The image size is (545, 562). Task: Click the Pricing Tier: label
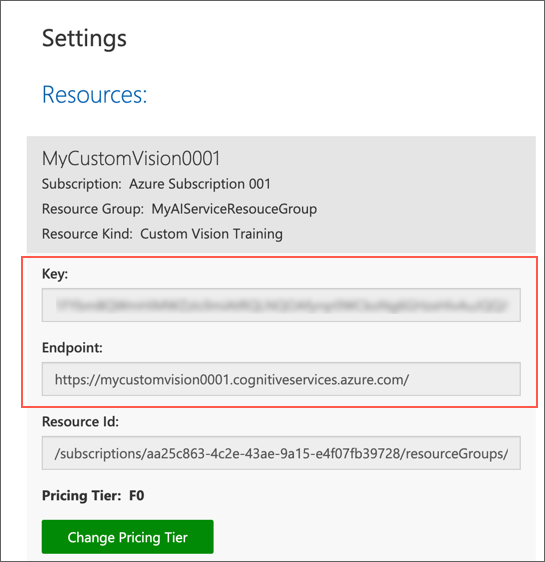coord(82,496)
